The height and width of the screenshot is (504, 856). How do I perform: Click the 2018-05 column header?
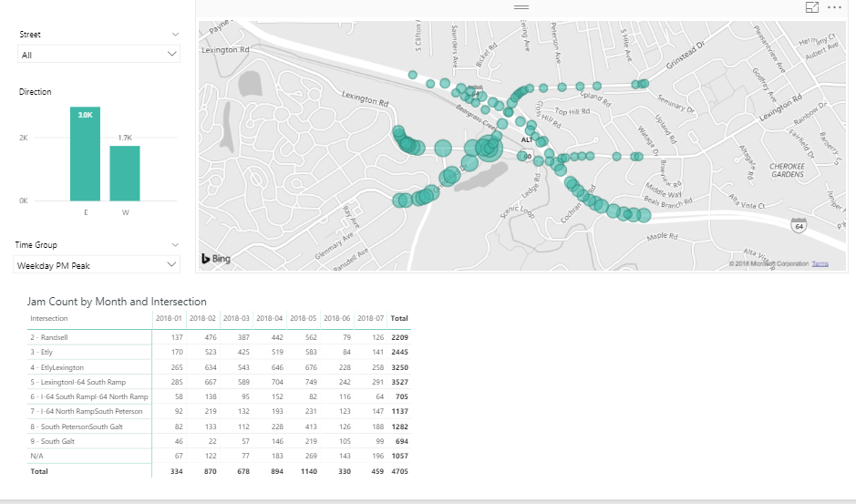303,319
